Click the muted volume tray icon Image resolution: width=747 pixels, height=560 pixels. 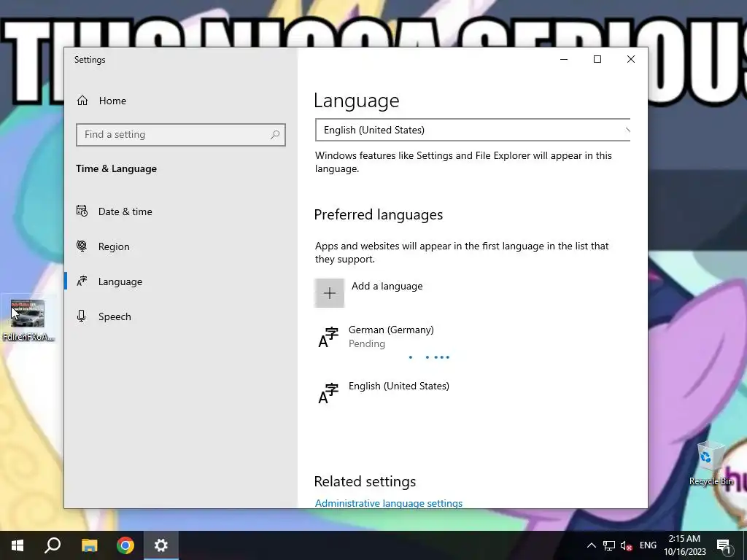(626, 545)
